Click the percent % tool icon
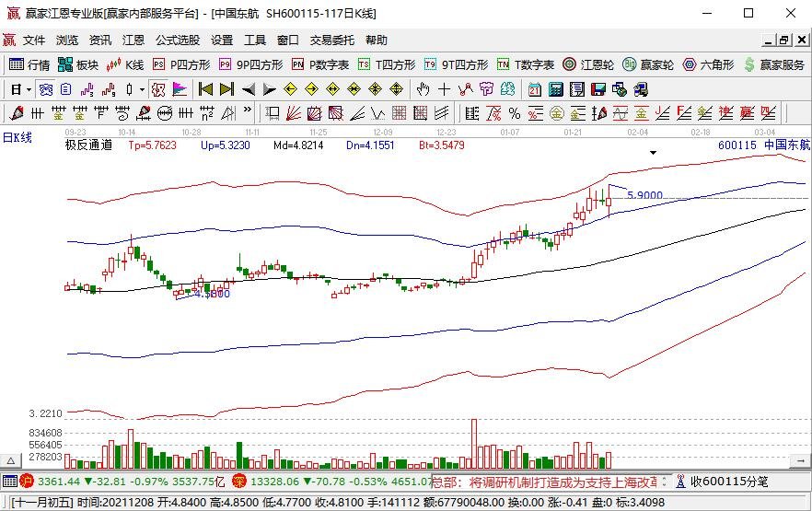812x511 pixels. point(515,113)
